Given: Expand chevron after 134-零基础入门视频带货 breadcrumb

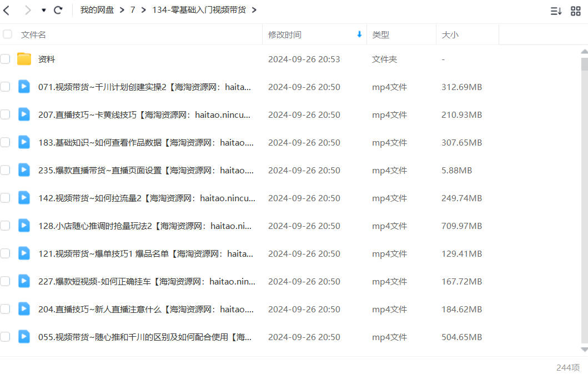Looking at the screenshot, I should pos(254,10).
